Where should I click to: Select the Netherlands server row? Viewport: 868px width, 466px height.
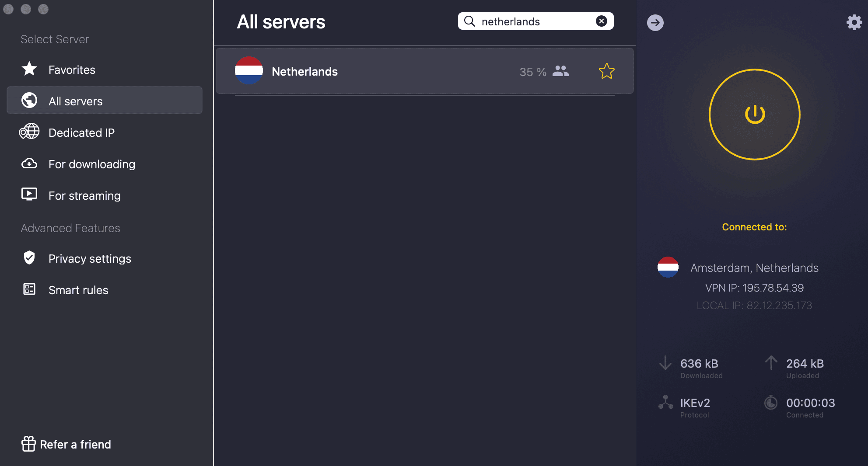pos(424,71)
